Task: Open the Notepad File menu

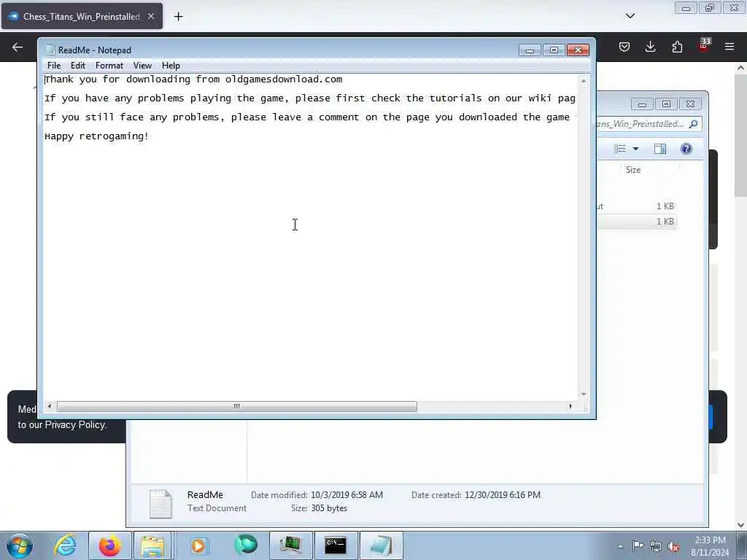Action: pyautogui.click(x=54, y=65)
